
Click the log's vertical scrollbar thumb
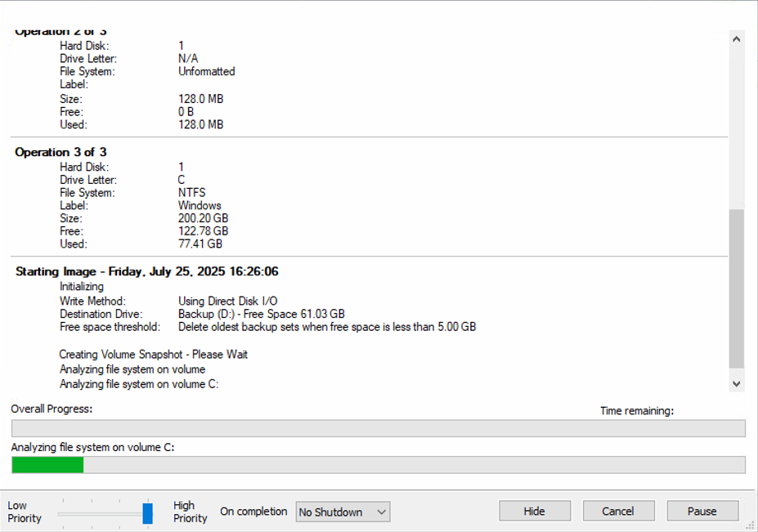point(737,286)
